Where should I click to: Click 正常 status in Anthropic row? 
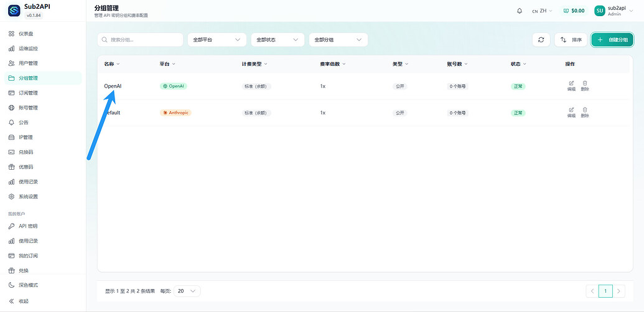tap(518, 112)
